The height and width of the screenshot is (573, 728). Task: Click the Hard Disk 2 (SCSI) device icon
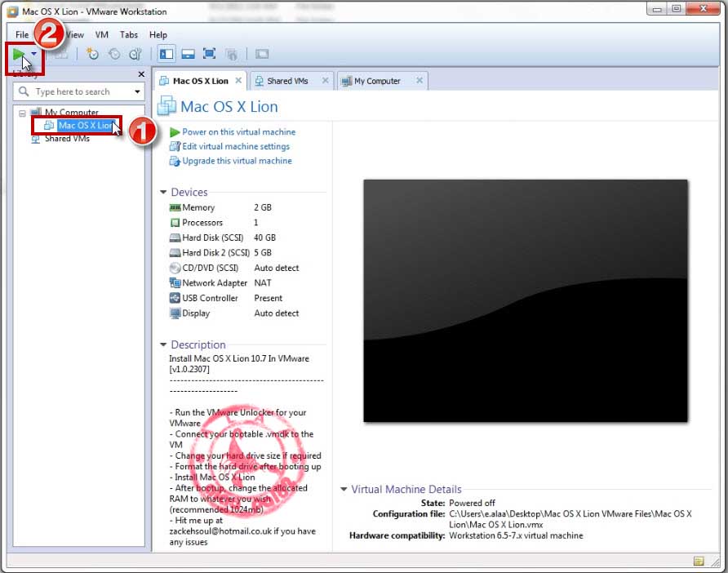pos(175,252)
